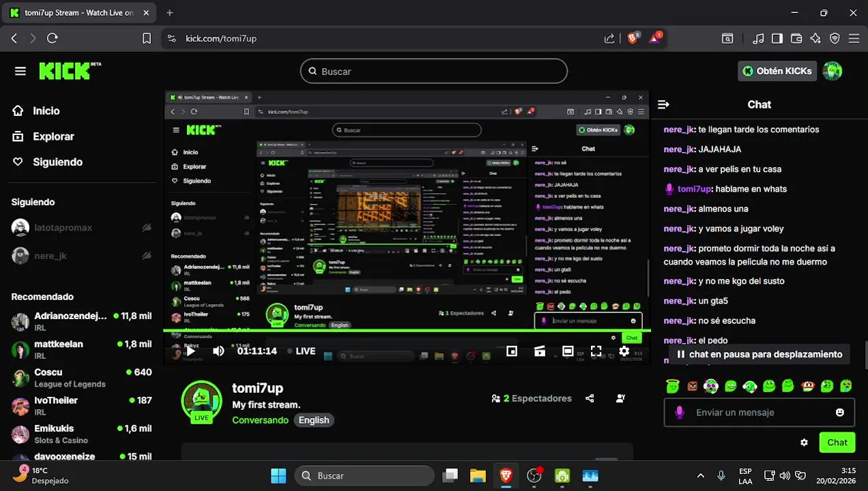Open Brave Shields lion icon
The height and width of the screenshot is (491, 868).
633,38
